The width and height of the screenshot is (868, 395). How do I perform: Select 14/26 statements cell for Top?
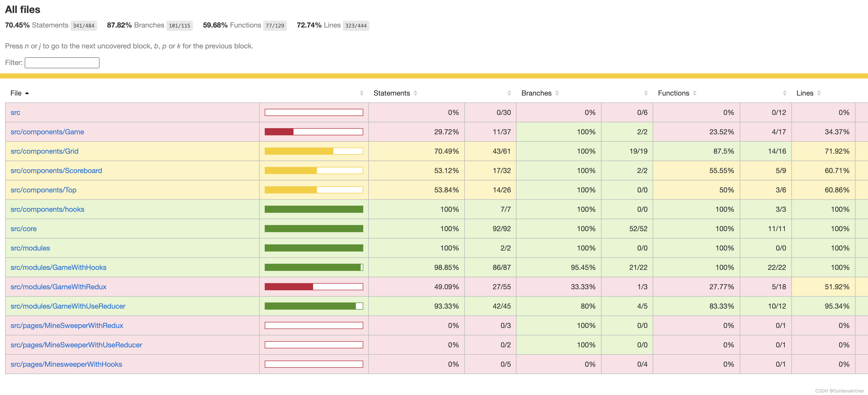[x=490, y=190]
